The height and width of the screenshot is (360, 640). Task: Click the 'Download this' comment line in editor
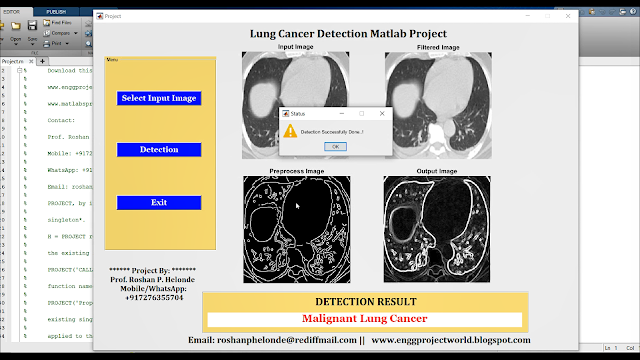[70, 71]
